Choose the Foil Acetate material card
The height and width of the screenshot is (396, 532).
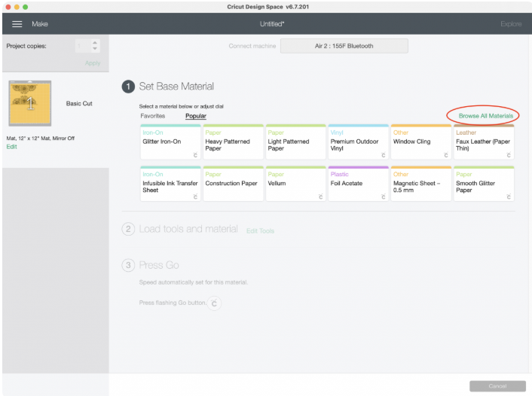pos(358,184)
